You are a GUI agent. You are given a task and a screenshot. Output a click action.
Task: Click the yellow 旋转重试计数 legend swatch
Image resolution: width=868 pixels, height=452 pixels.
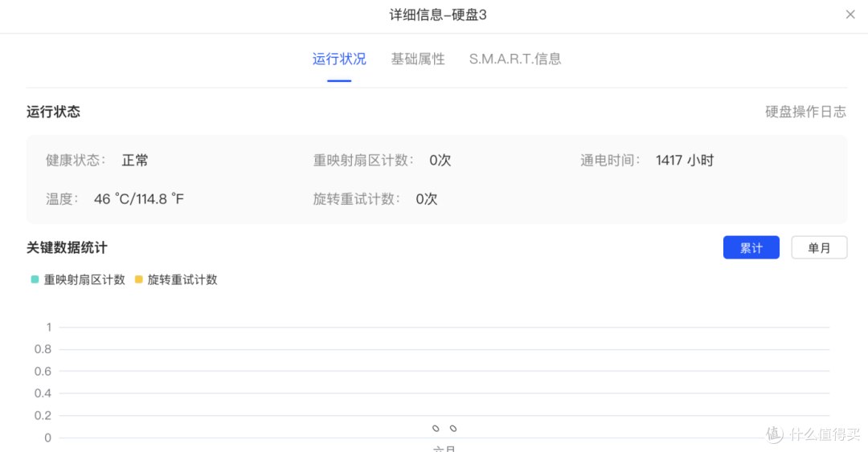[139, 280]
